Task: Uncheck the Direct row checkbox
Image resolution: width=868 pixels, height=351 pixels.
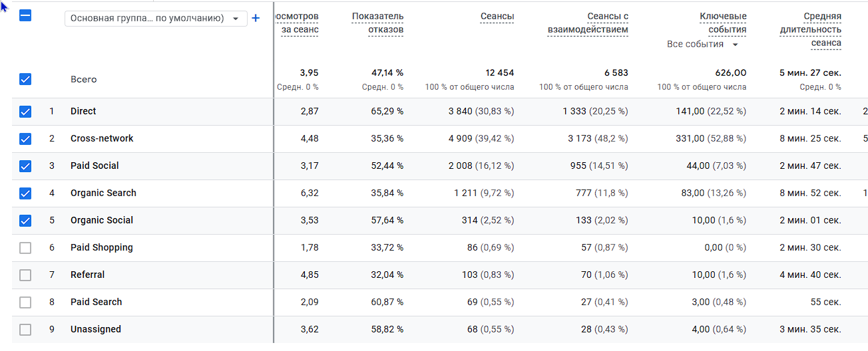Action: [x=25, y=112]
